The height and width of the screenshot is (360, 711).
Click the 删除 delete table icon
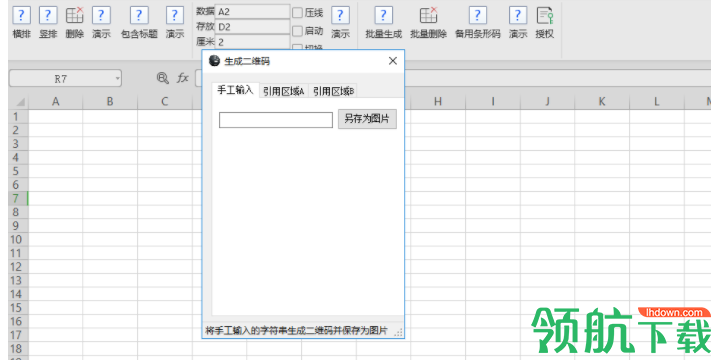coord(74,15)
